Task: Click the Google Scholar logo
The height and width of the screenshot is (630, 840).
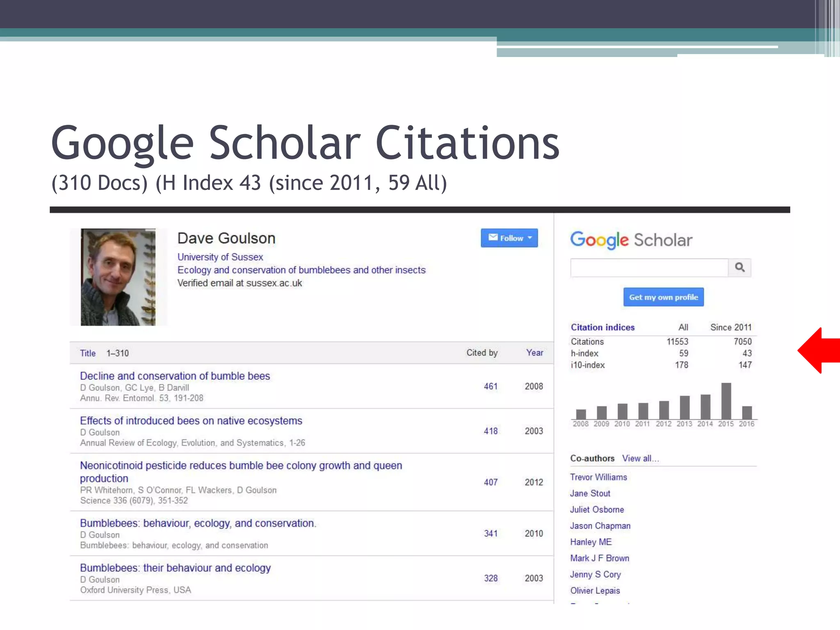Action: [631, 240]
